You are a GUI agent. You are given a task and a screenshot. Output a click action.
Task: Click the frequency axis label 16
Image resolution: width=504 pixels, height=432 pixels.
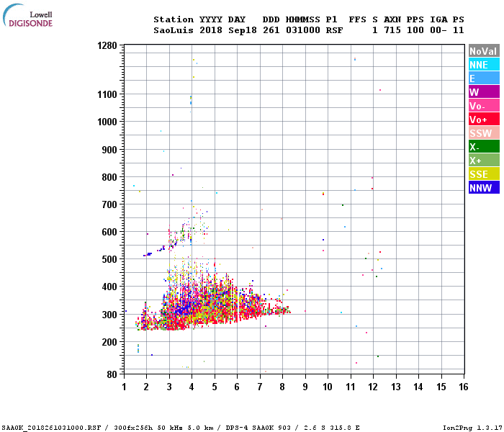(464, 387)
